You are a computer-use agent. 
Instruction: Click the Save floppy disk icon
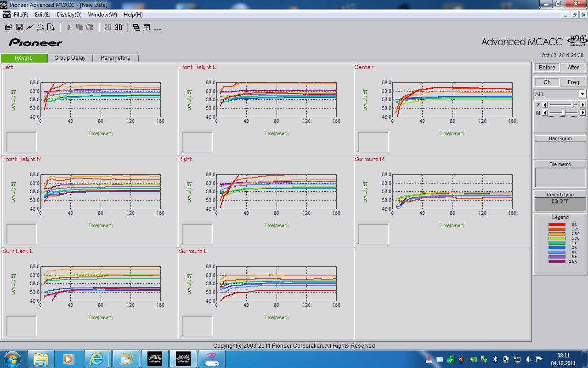19,28
